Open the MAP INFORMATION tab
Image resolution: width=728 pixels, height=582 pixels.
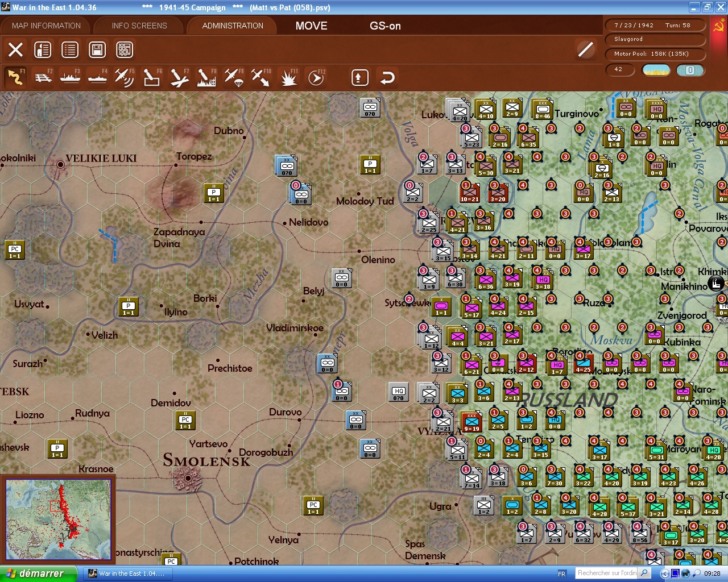pos(46,26)
